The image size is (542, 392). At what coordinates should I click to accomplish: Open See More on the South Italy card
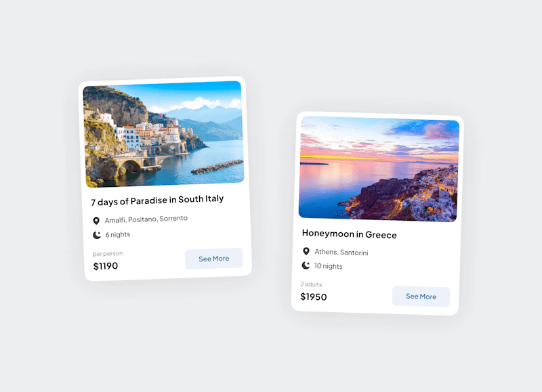tap(214, 259)
